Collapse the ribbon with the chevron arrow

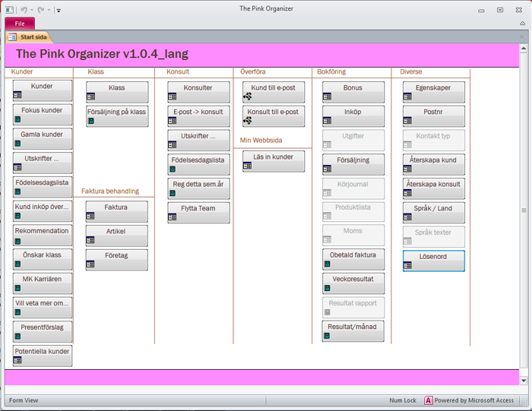point(523,24)
